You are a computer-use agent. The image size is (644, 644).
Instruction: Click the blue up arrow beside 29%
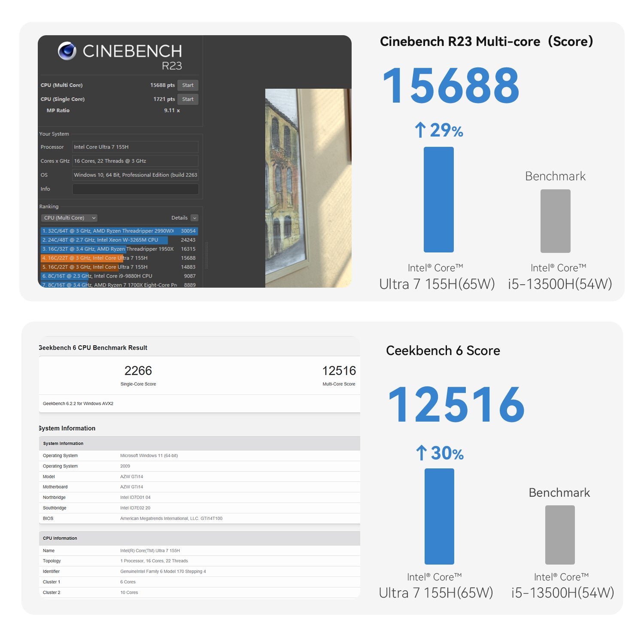(x=420, y=130)
